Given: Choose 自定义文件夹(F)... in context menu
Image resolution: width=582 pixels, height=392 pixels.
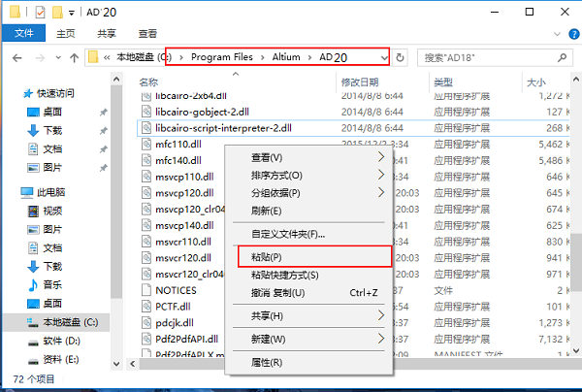Looking at the screenshot, I should click(308, 234).
